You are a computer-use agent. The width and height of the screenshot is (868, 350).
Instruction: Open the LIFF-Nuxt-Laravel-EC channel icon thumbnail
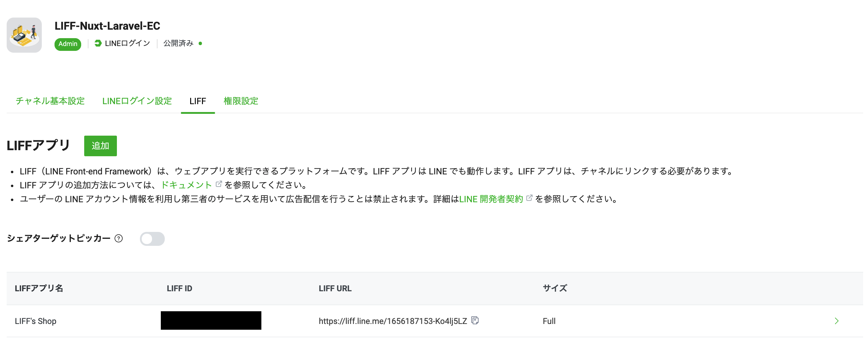(24, 35)
